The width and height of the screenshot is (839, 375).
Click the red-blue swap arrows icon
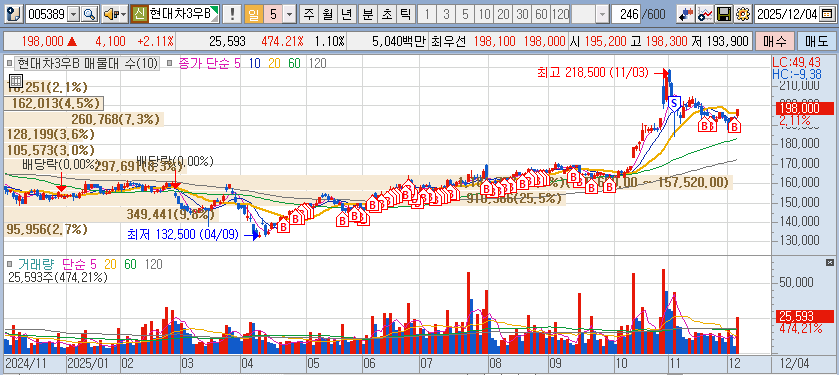685,14
